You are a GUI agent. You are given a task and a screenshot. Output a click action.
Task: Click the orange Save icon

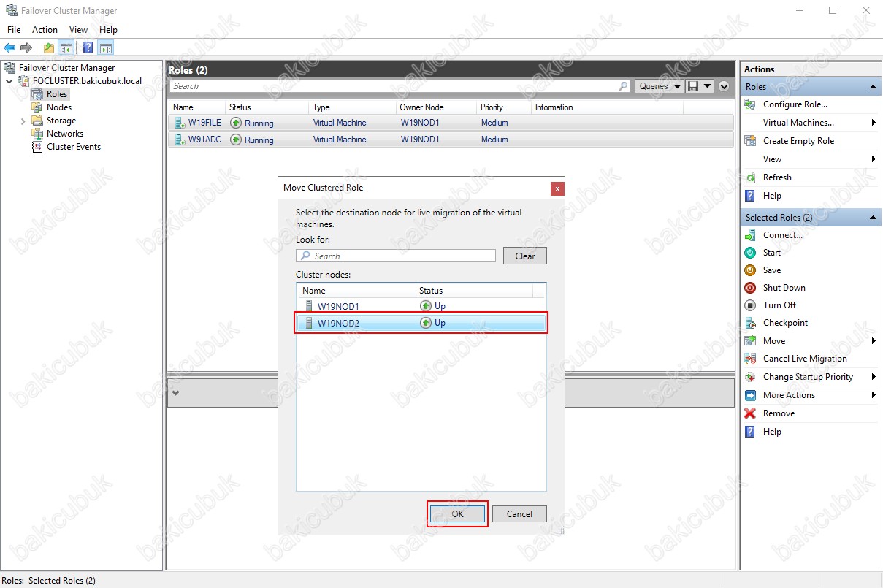pos(750,270)
